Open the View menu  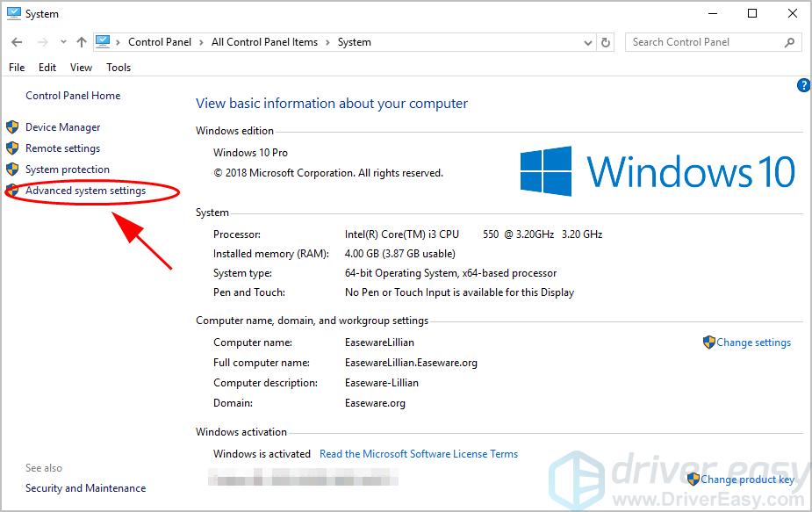[81, 68]
